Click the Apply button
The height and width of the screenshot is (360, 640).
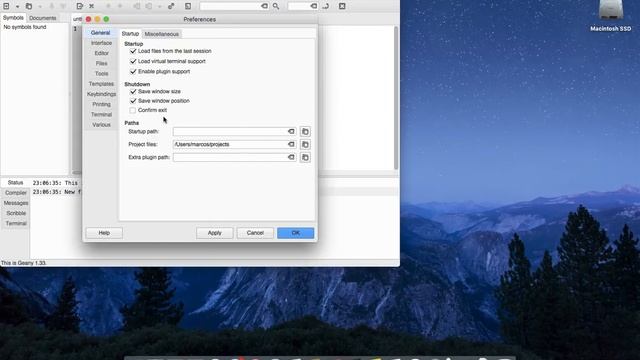tap(215, 233)
